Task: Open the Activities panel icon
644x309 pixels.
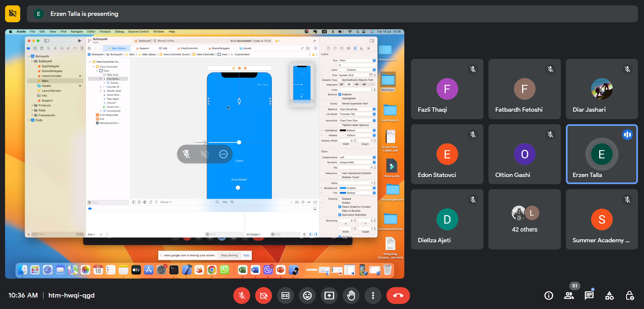Action: (x=609, y=296)
